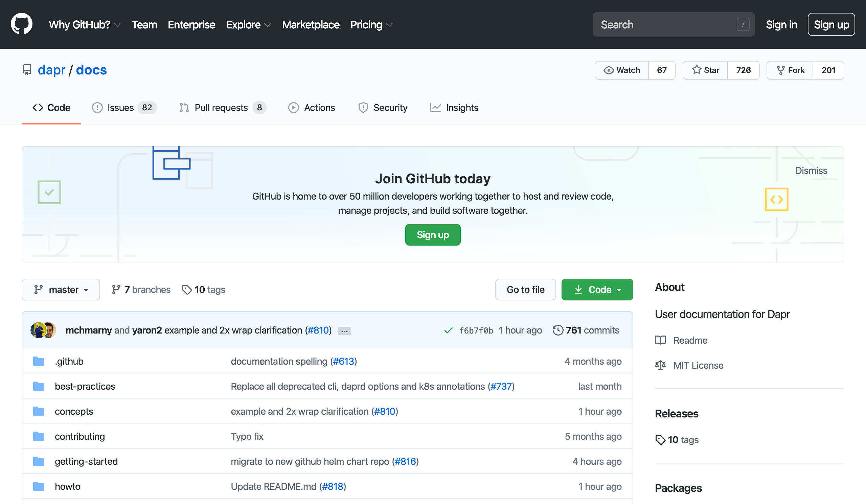Expand the Pricing menu
Image resolution: width=866 pixels, height=504 pixels.
[x=371, y=24]
